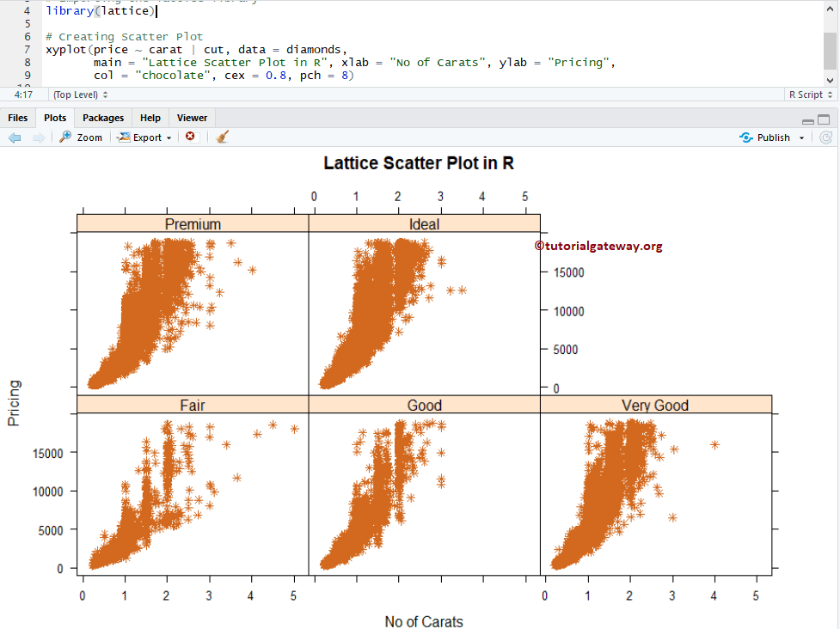Switch to the Viewer tab

pos(192,118)
